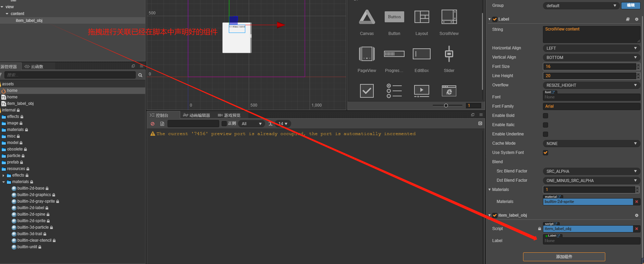The height and width of the screenshot is (264, 644).
Task: Switch to the 动画编辑器 tab
Action: pyautogui.click(x=196, y=115)
